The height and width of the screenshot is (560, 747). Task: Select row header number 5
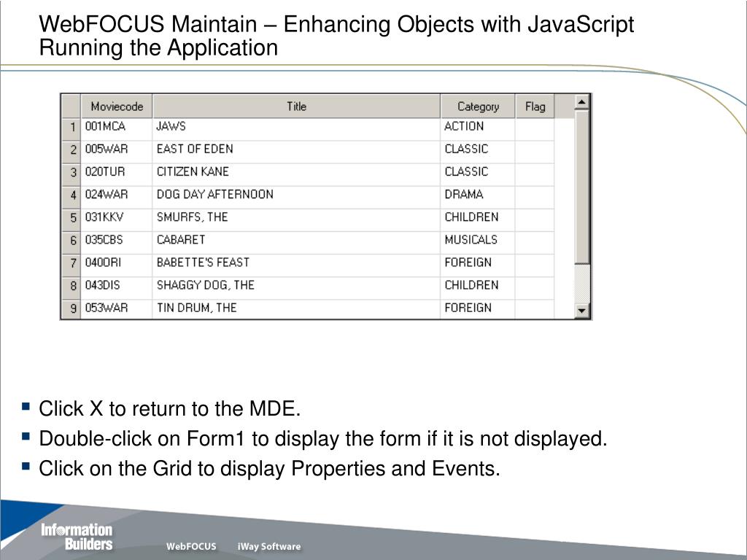click(x=71, y=220)
